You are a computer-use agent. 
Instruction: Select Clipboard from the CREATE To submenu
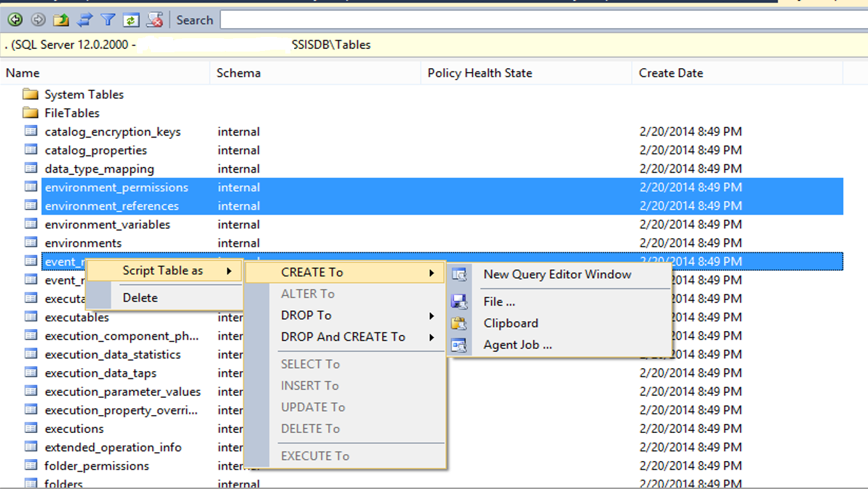click(511, 323)
